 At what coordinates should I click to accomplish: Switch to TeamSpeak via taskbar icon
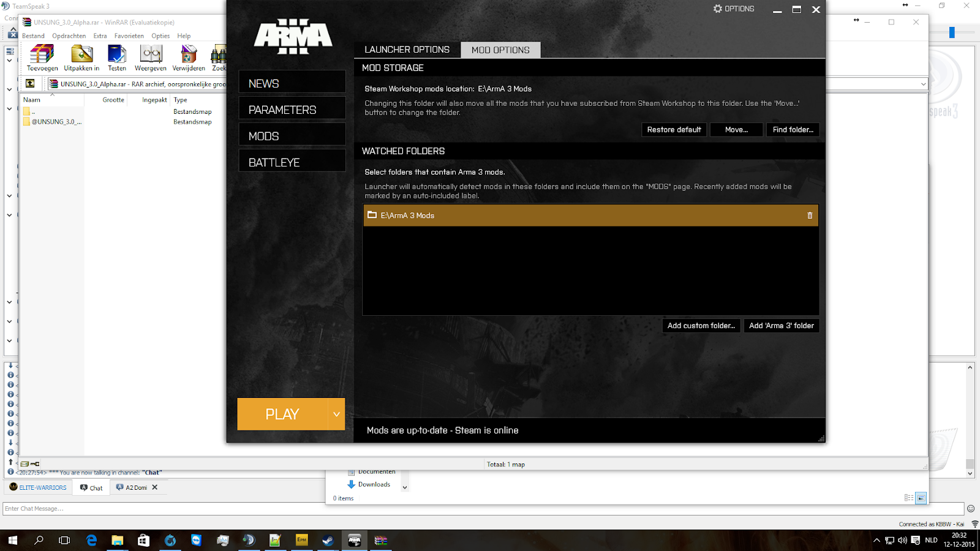[x=249, y=540]
